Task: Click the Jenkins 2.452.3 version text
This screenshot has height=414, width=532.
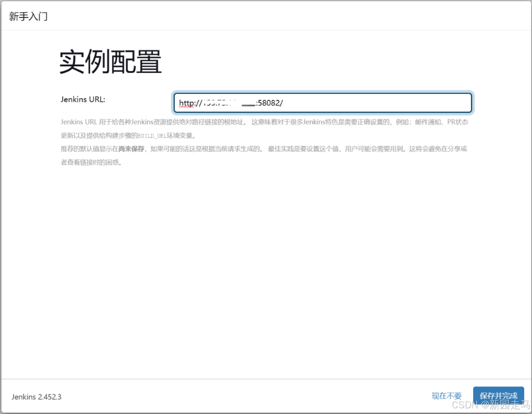Action: [36, 397]
